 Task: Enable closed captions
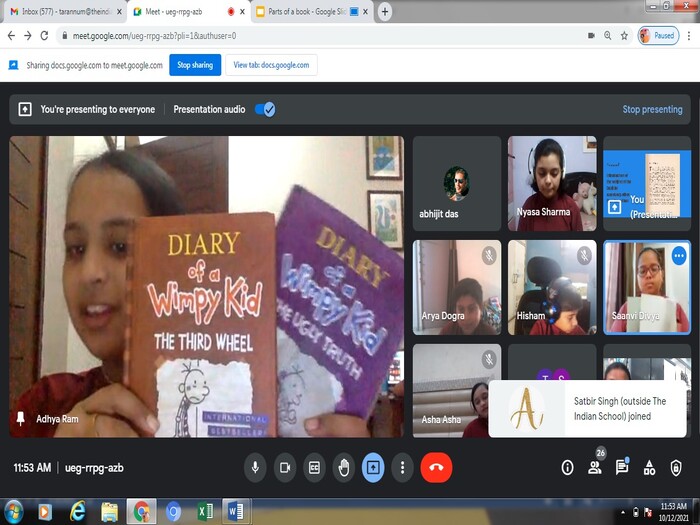pos(314,467)
